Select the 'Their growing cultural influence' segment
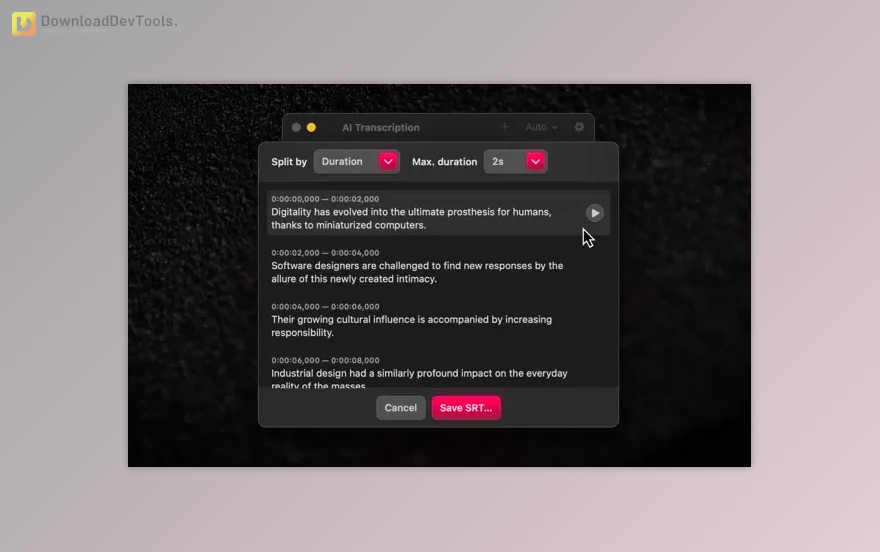Screen dimensions: 880x552 (x=411, y=326)
